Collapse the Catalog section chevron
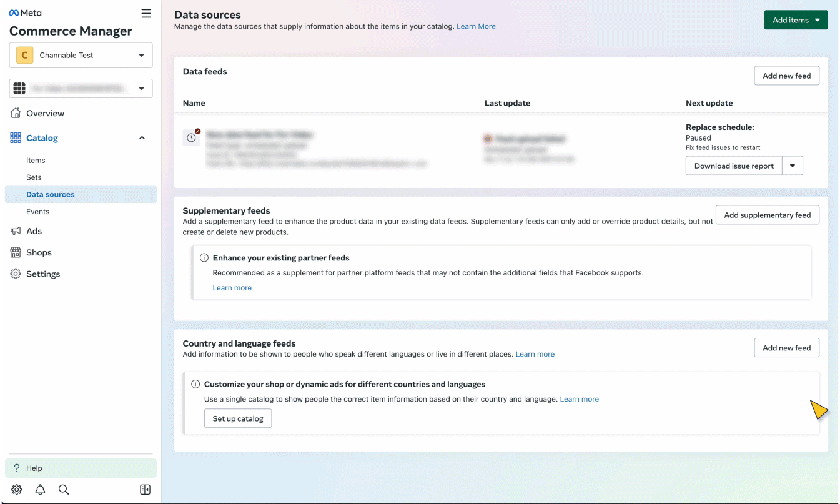The image size is (840, 504). pyautogui.click(x=142, y=138)
